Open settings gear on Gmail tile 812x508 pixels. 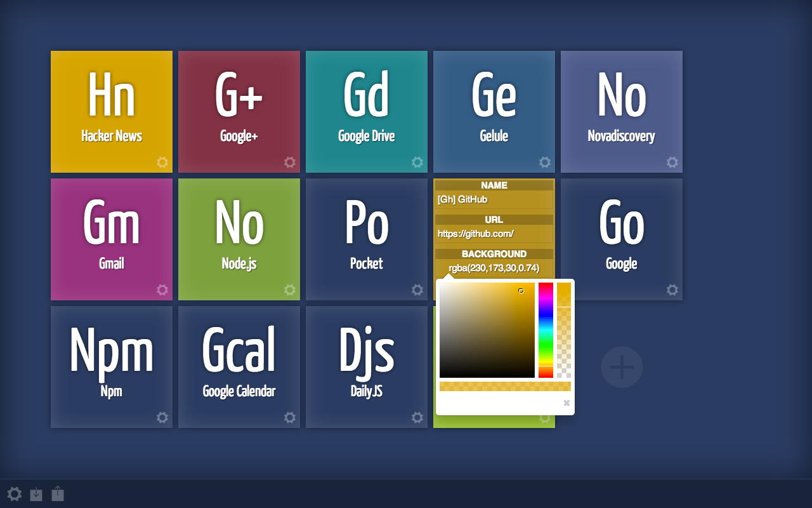tap(162, 290)
